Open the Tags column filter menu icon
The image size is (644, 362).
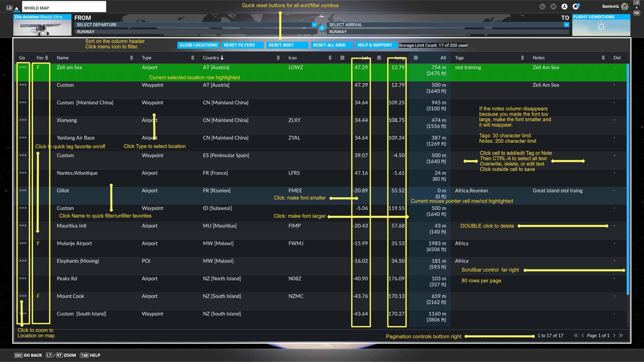pyautogui.click(x=522, y=58)
